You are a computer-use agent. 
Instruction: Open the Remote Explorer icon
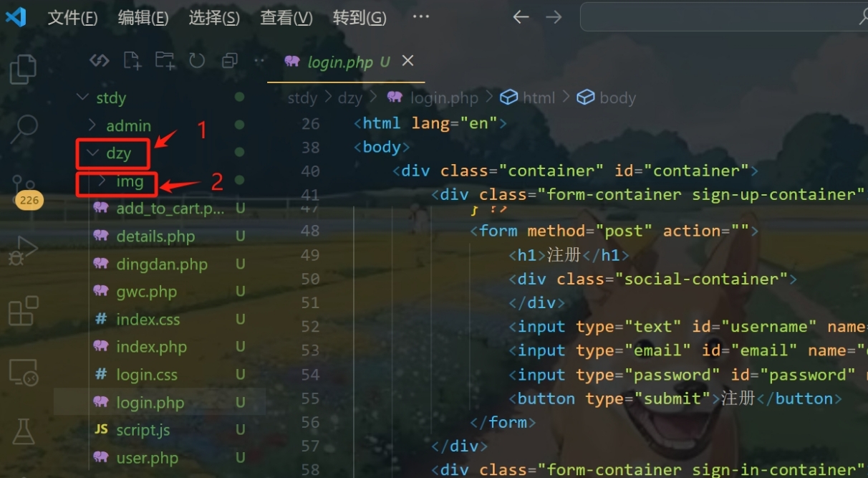23,372
